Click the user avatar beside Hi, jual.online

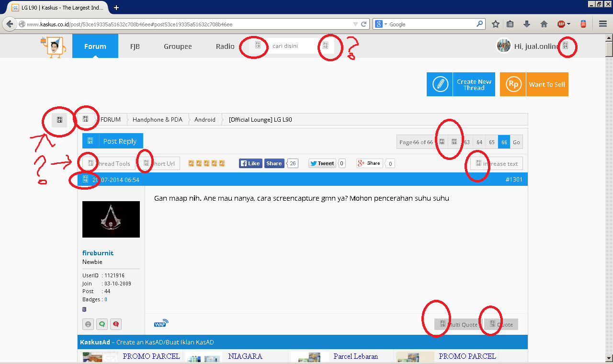pos(503,46)
